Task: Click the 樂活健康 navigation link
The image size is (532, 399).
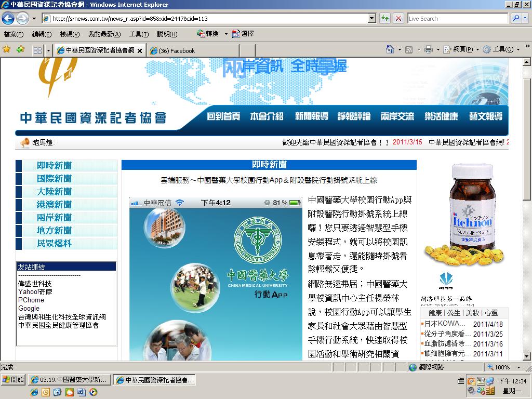Action: point(441,116)
